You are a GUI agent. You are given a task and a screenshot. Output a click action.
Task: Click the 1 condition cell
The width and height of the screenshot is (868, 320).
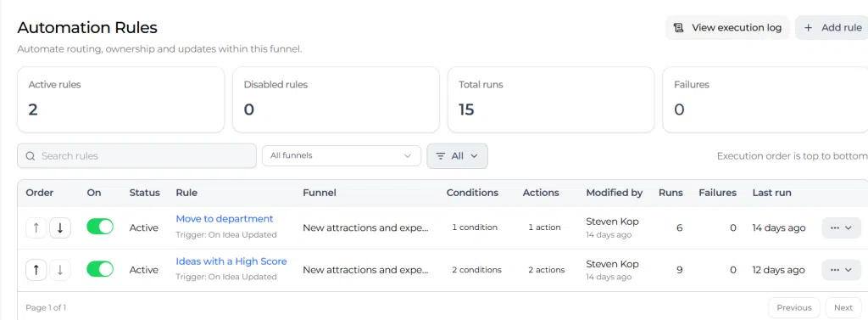tap(475, 227)
